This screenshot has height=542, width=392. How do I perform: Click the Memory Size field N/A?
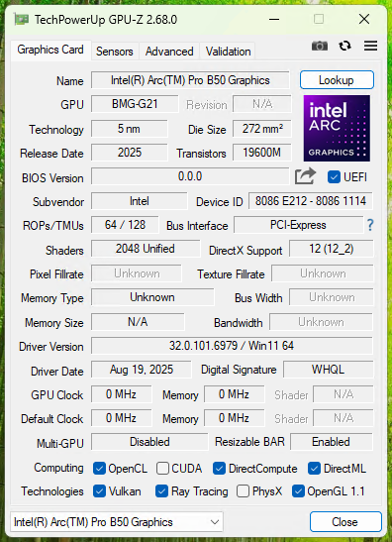138,322
